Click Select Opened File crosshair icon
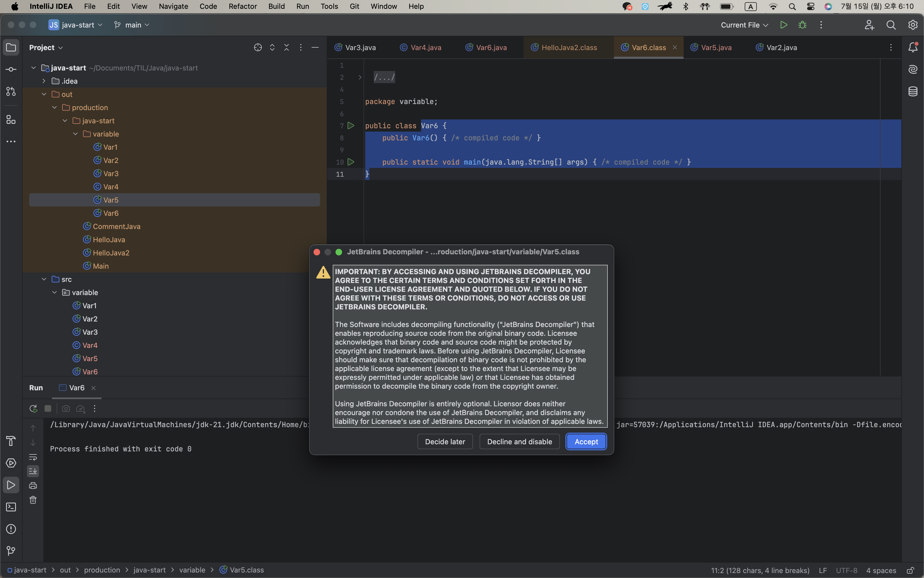The width and height of the screenshot is (924, 578). coord(258,47)
